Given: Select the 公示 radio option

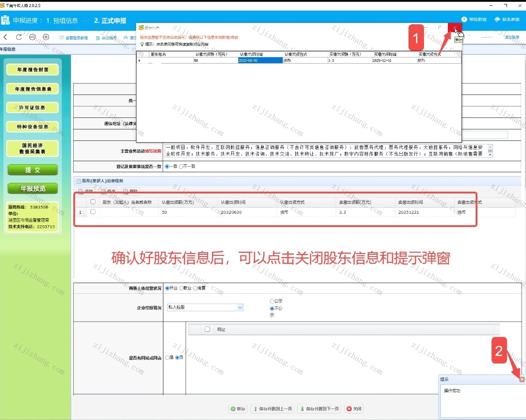Looking at the screenshot, I should (x=272, y=301).
